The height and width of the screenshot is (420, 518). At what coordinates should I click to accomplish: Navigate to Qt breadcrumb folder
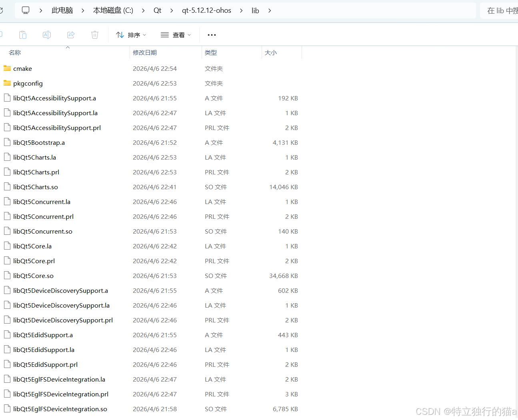coord(158,10)
